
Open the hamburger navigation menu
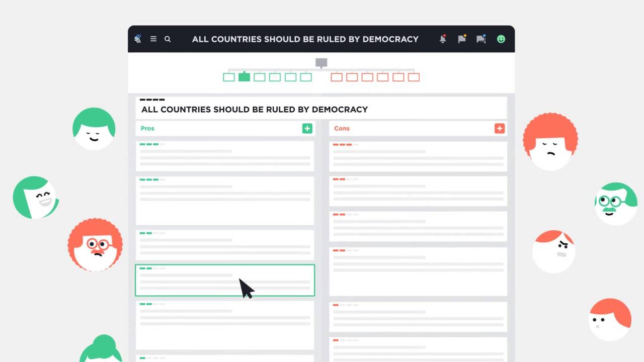(x=153, y=39)
